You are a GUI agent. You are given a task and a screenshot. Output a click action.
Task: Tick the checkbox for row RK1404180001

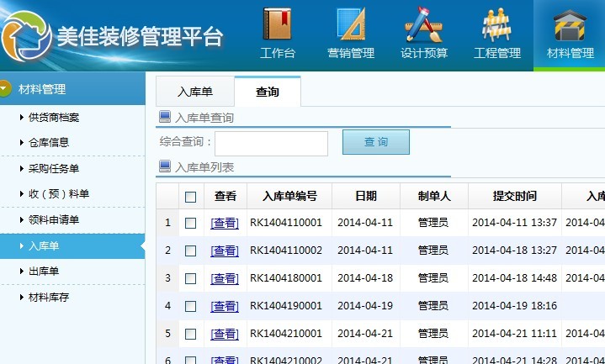click(191, 278)
